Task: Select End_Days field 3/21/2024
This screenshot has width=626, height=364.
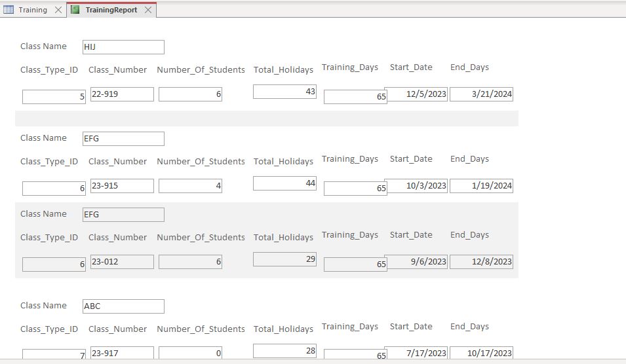Action: coord(482,94)
